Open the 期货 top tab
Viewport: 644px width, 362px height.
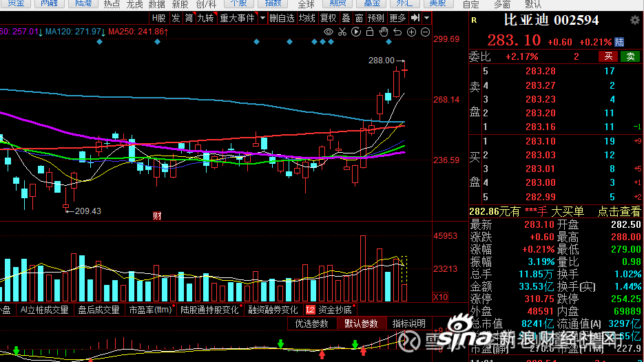point(337,3)
